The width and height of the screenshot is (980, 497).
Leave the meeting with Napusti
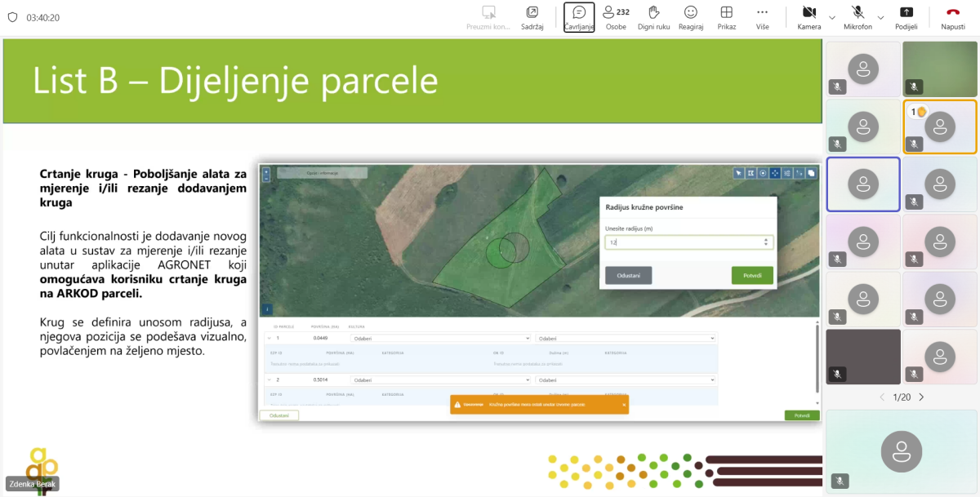pos(952,17)
